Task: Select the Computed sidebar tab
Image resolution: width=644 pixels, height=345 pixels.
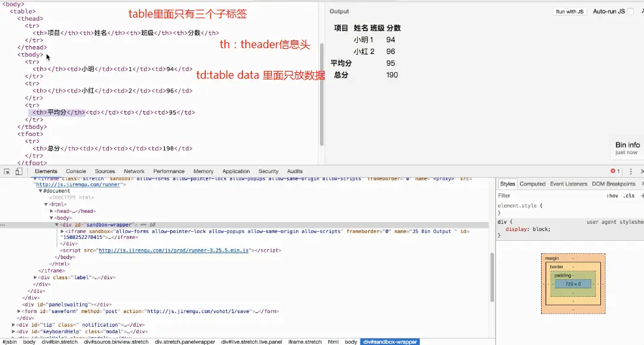Action: point(533,184)
